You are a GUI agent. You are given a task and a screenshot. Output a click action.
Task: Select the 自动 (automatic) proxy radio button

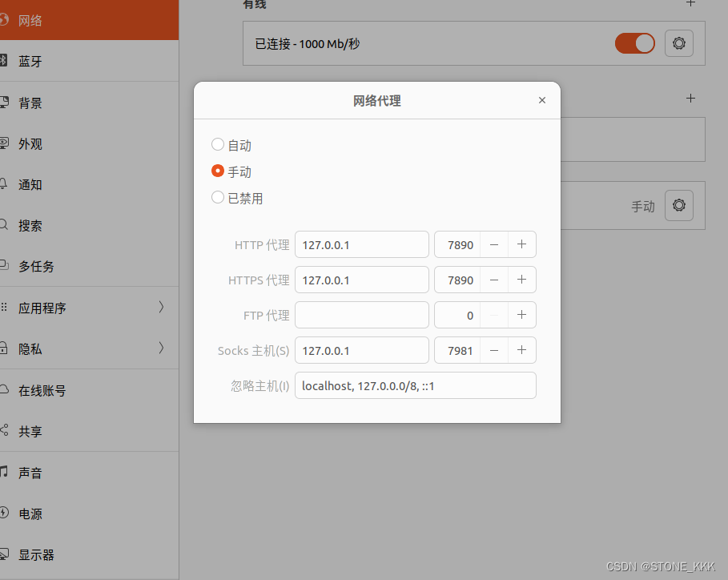(x=218, y=145)
